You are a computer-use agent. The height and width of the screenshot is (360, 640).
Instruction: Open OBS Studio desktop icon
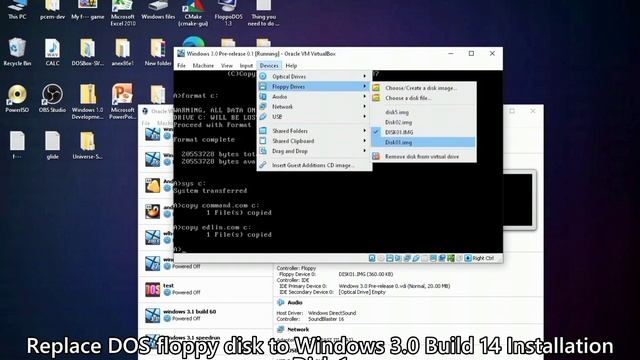point(52,98)
